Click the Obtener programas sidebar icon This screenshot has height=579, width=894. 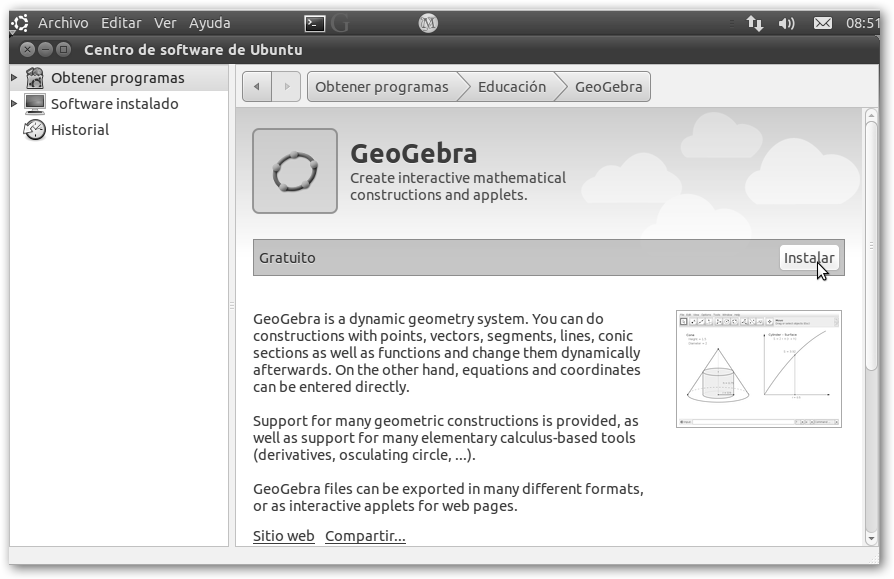(x=35, y=78)
